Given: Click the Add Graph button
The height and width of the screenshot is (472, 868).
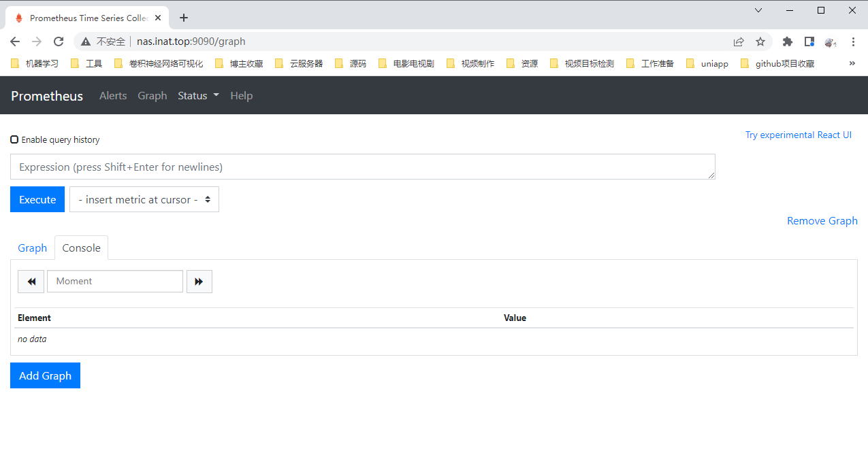Looking at the screenshot, I should [45, 375].
